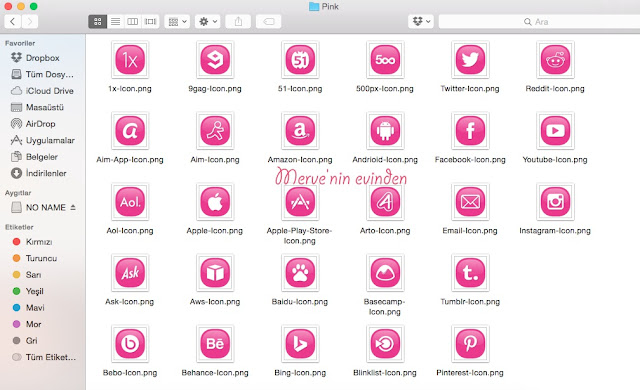Select the Tumblr-Icon.png file icon
This screenshot has height=390, width=640.
pos(470,273)
